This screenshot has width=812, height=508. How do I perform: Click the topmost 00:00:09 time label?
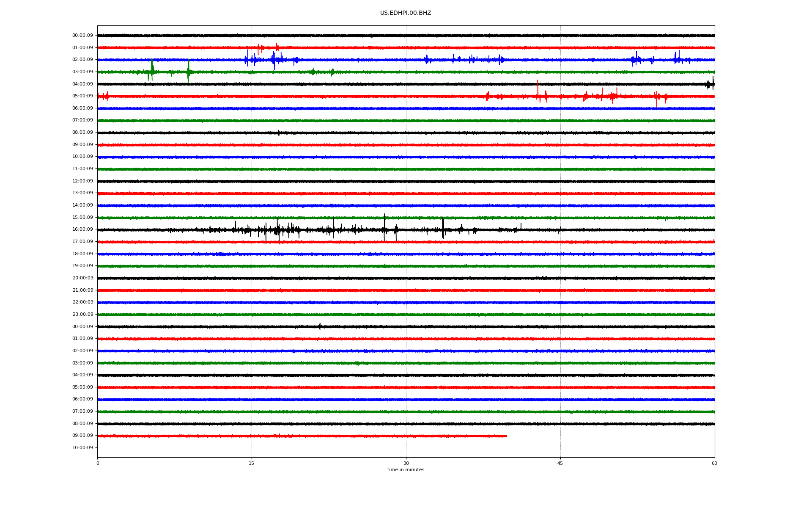pyautogui.click(x=82, y=36)
